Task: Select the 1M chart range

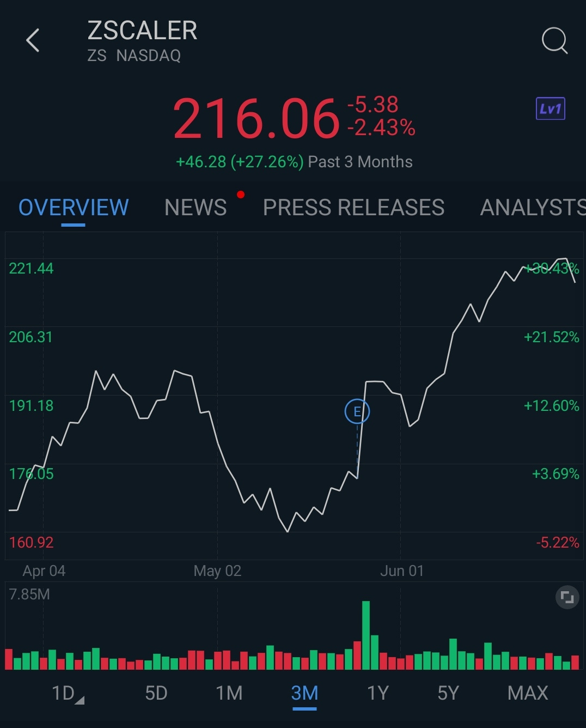Action: click(x=229, y=693)
